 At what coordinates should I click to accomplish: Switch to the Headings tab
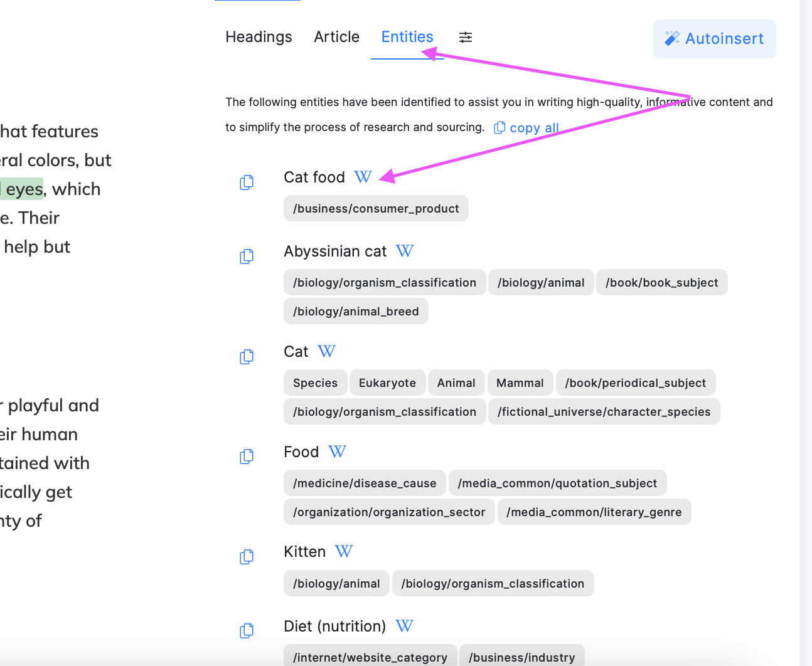coord(259,37)
